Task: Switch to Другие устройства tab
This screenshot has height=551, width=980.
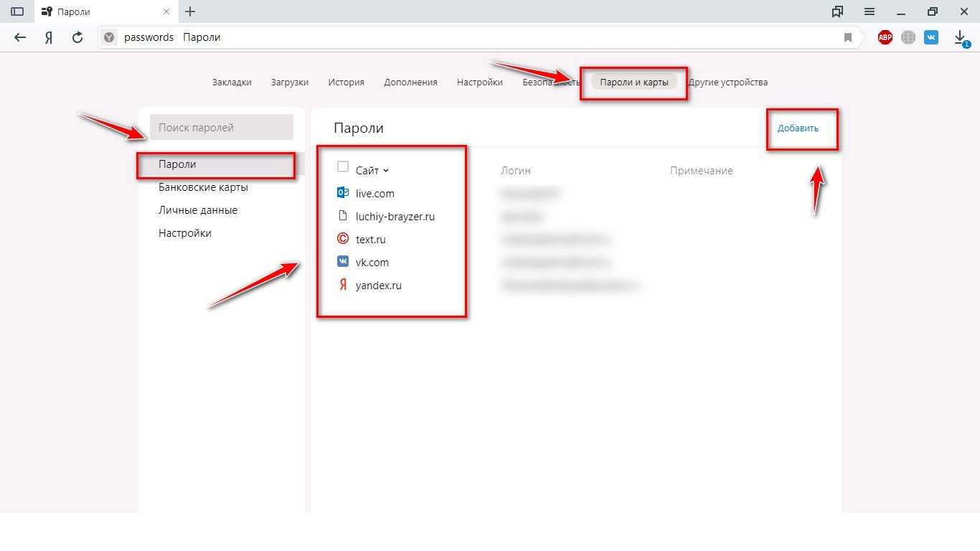Action: pyautogui.click(x=728, y=82)
